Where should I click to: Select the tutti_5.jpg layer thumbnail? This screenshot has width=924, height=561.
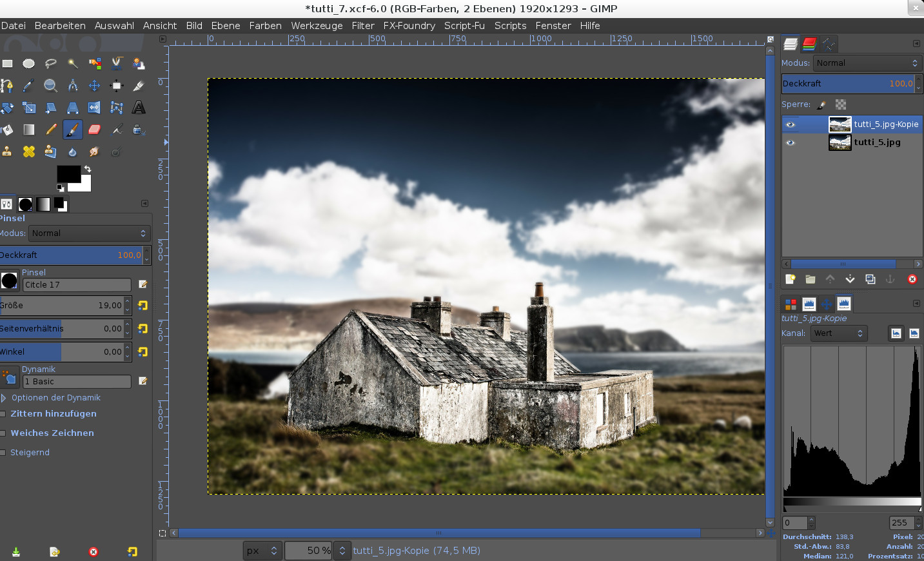pyautogui.click(x=840, y=143)
